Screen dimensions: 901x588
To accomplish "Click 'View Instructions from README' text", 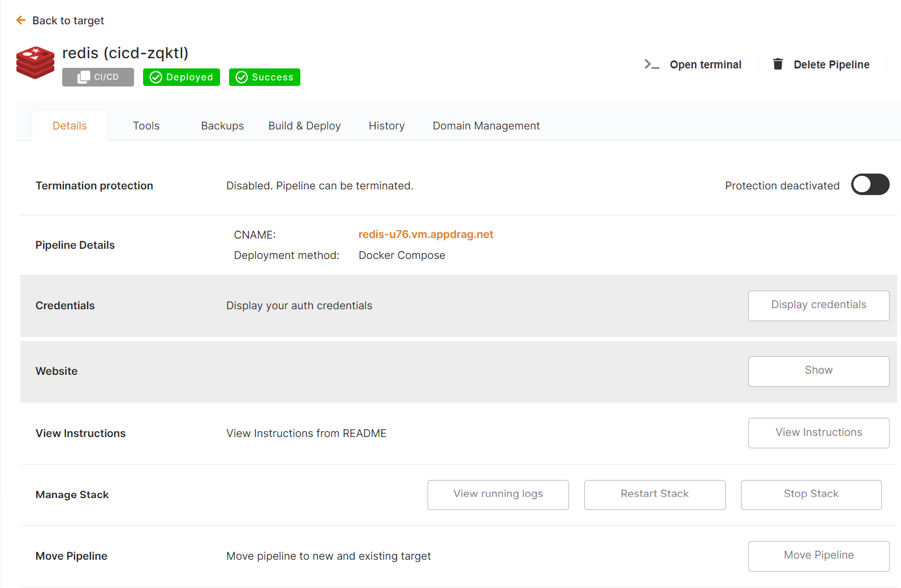I will [x=306, y=433].
